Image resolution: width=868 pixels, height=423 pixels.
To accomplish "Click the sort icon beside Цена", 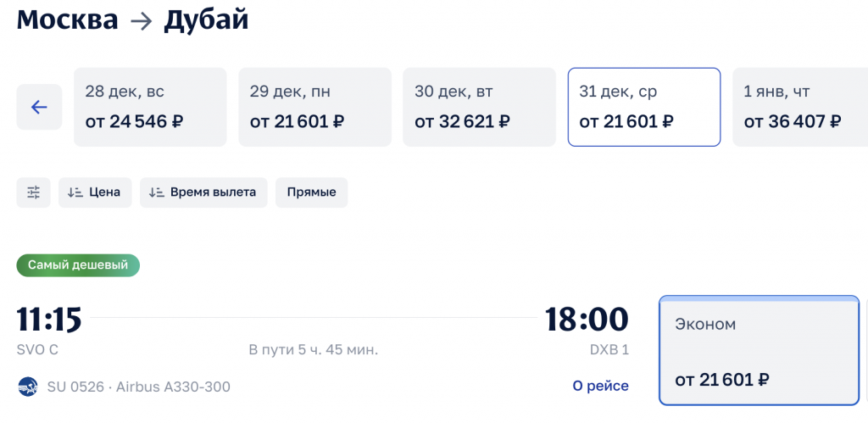I will point(75,192).
